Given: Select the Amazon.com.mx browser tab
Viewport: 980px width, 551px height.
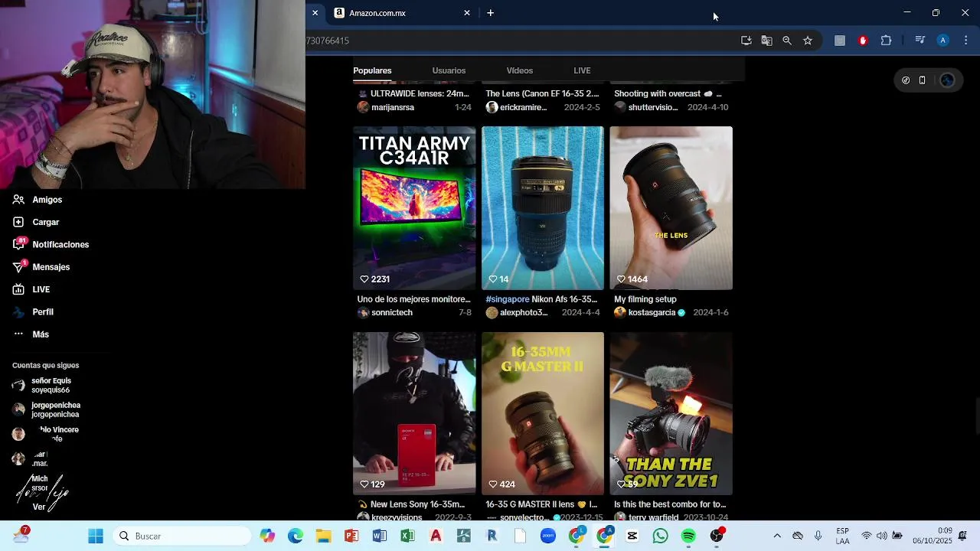Looking at the screenshot, I should (402, 13).
